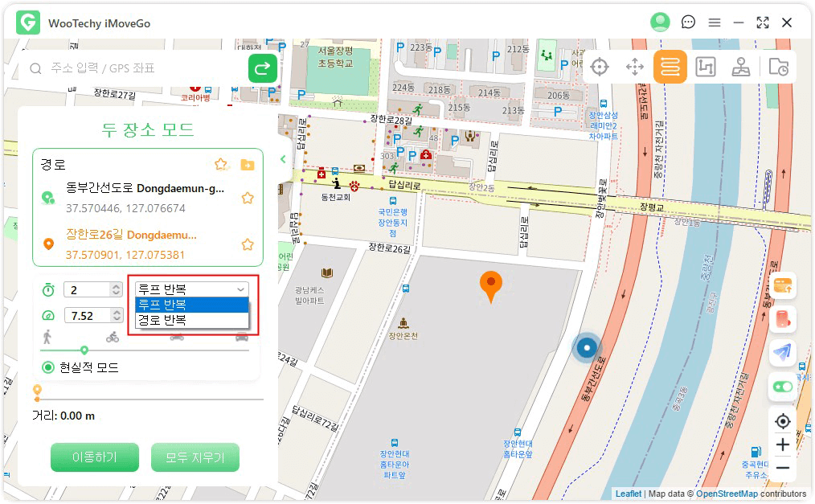This screenshot has height=504, width=815.
Task: Click the speed slider handle
Action: click(x=84, y=350)
